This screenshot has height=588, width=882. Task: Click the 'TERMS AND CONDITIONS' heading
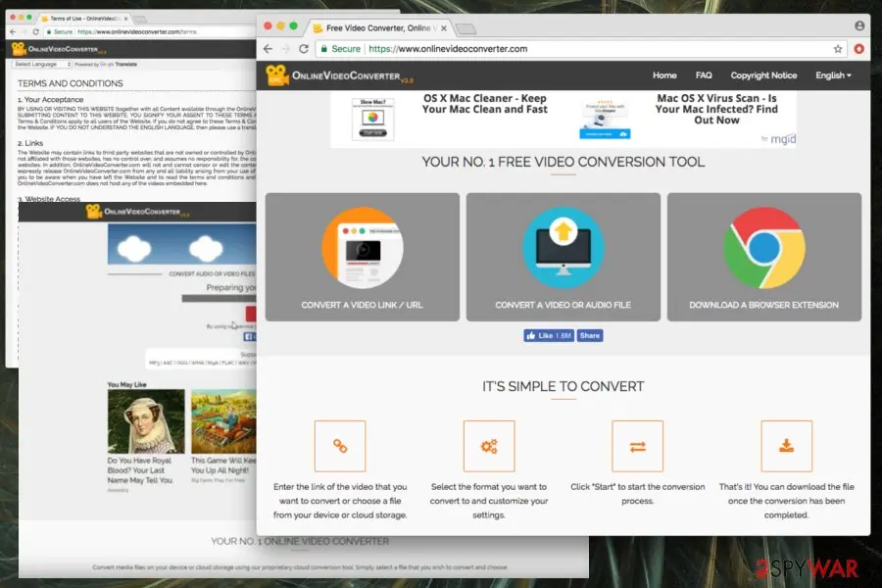point(71,83)
